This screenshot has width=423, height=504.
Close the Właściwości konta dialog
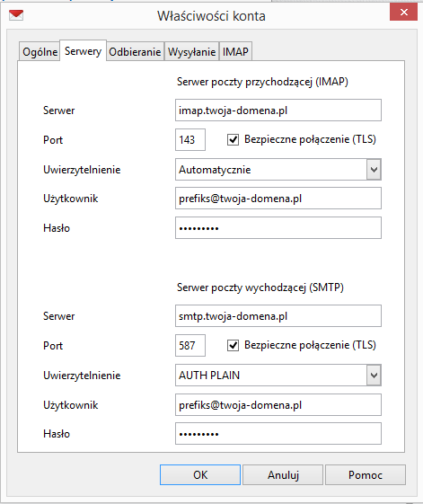pyautogui.click(x=404, y=13)
